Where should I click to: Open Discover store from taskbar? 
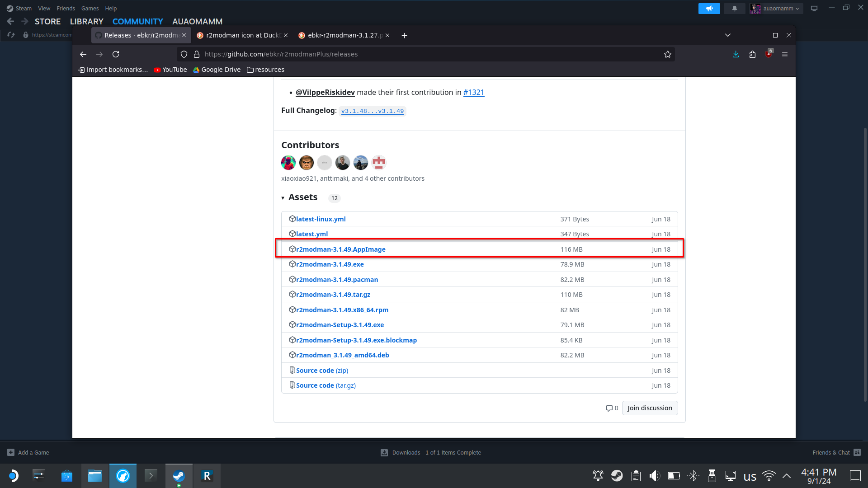coord(67,476)
